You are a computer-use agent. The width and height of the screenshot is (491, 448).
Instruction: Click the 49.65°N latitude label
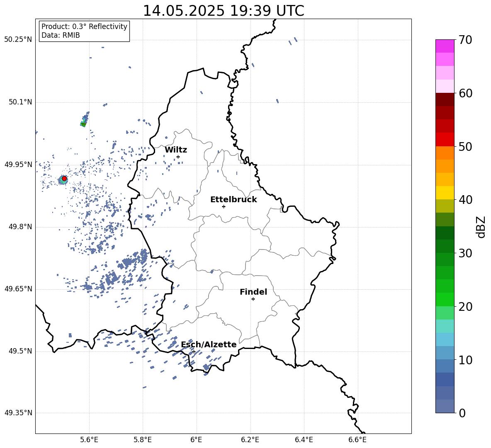pos(18,289)
